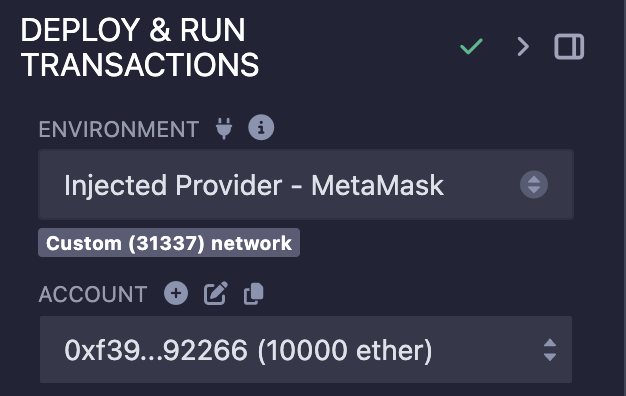Open the Account selector box

pyautogui.click(x=306, y=350)
